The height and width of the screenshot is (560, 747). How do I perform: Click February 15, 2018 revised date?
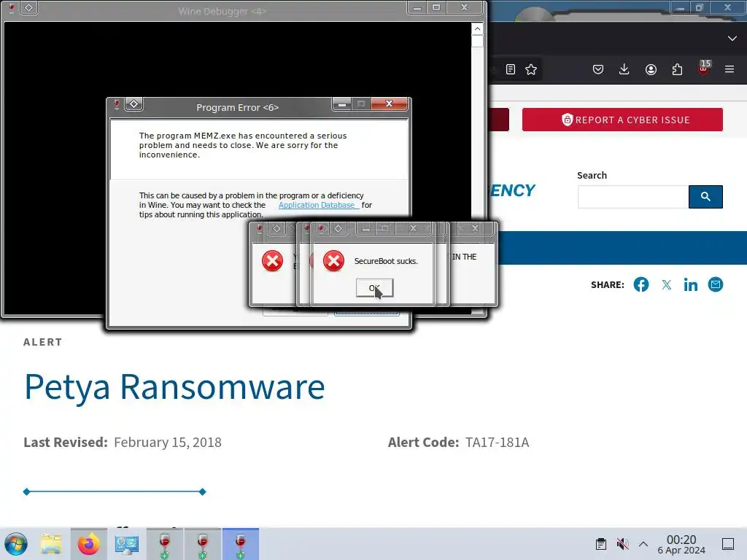point(168,443)
